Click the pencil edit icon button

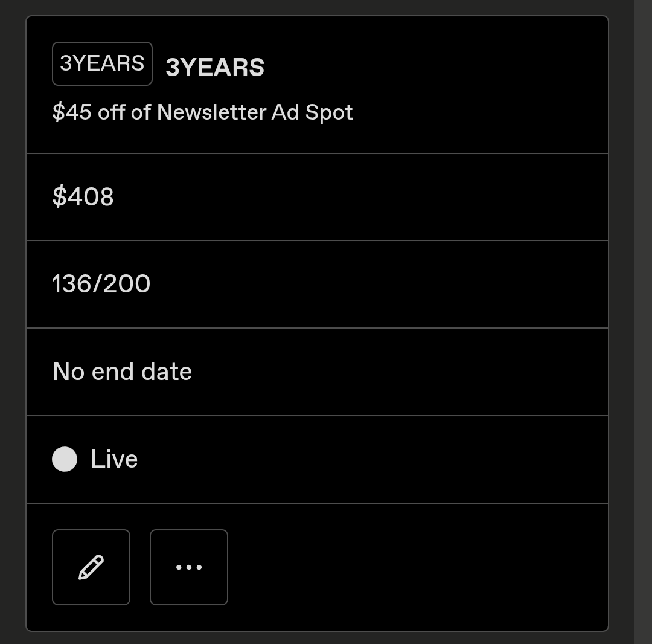click(91, 567)
